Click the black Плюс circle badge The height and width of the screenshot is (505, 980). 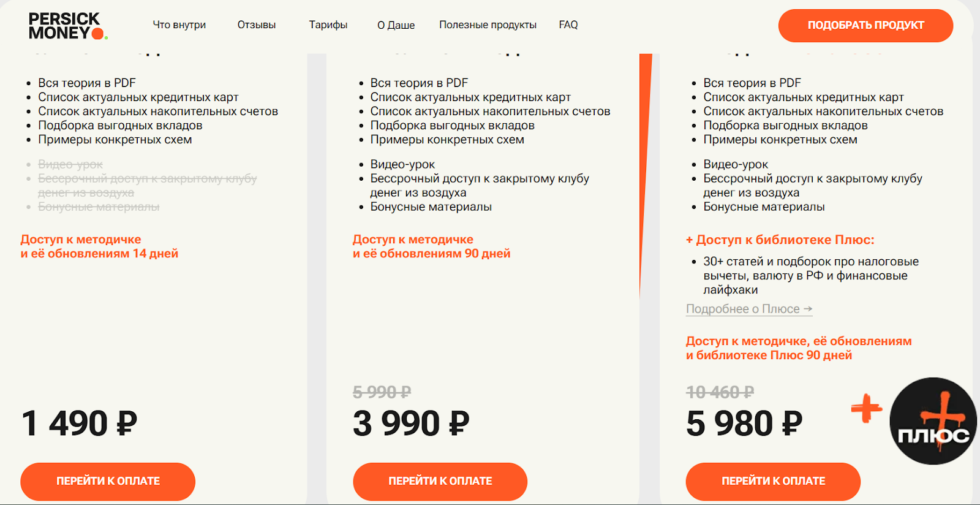coord(933,421)
